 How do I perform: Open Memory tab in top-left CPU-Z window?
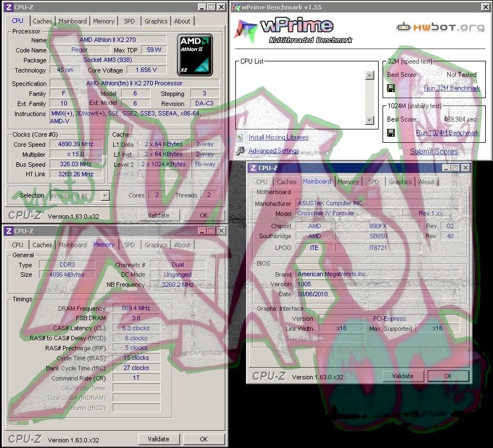[103, 21]
